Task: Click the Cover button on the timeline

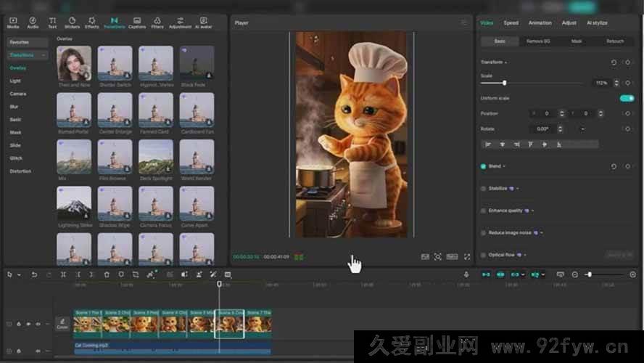Action: 62,324
